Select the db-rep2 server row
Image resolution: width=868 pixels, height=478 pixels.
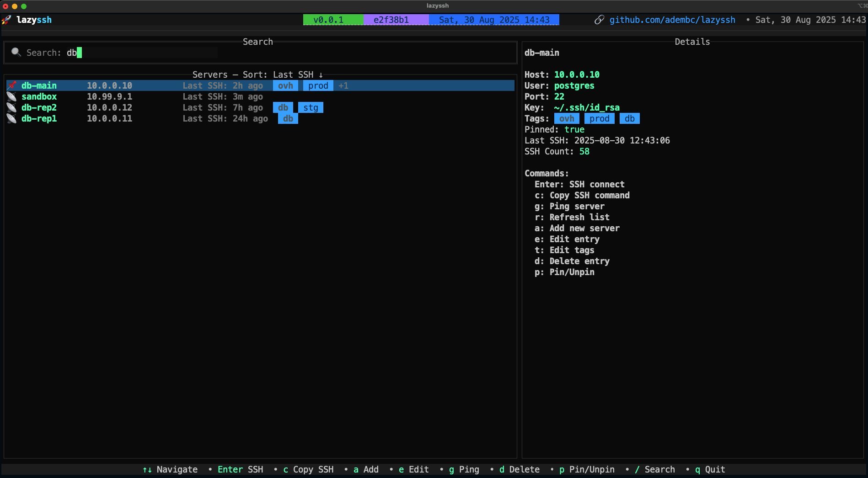39,107
